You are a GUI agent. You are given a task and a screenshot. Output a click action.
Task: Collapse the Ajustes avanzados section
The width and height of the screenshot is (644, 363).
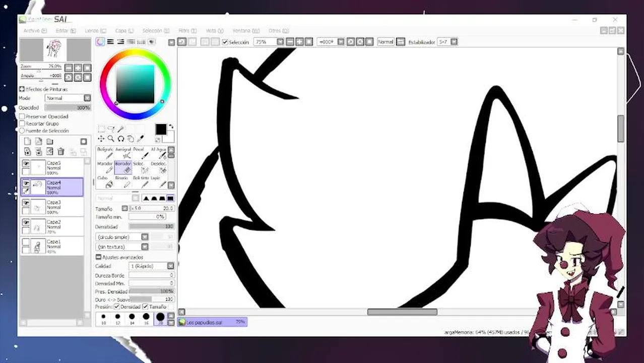pyautogui.click(x=98, y=257)
